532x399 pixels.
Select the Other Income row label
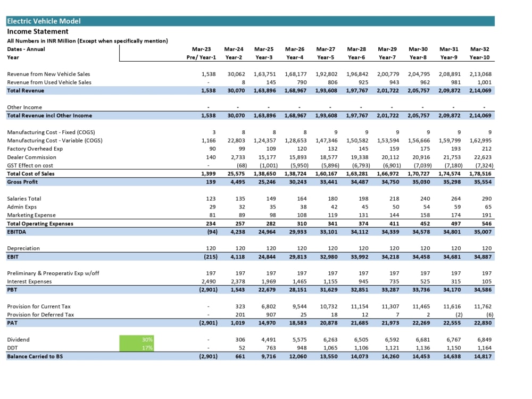point(24,107)
